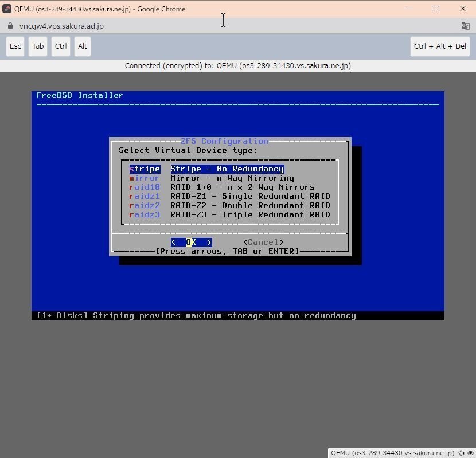
Task: Click the bottom QEMU (os3-289-34430.vs.sakura.ne.jp) label
Action: coord(392,453)
